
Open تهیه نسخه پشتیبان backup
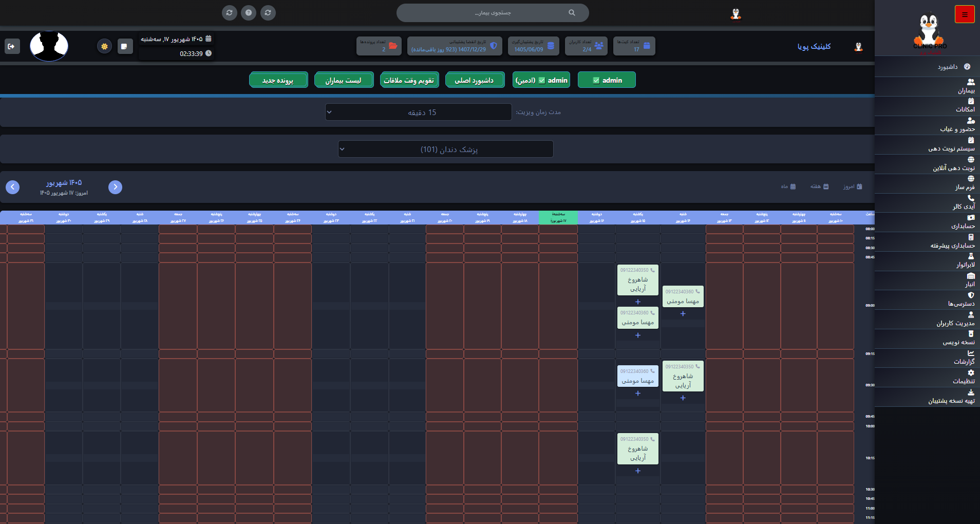(x=927, y=397)
